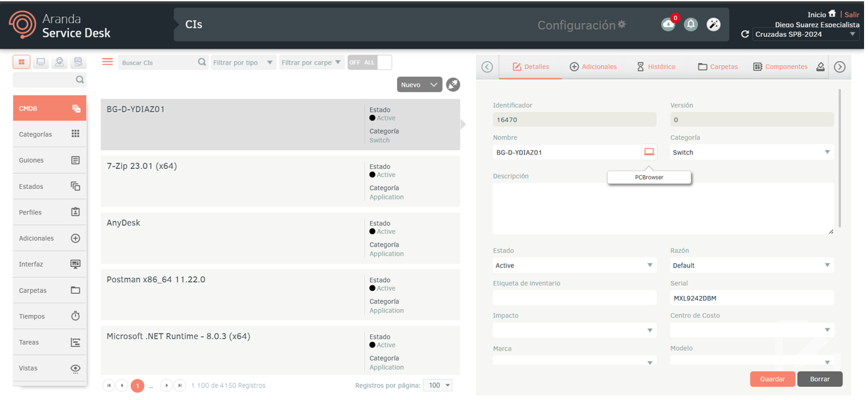Click the round plug icon next to Nuevo
The height and width of the screenshot is (400, 868).
click(452, 85)
